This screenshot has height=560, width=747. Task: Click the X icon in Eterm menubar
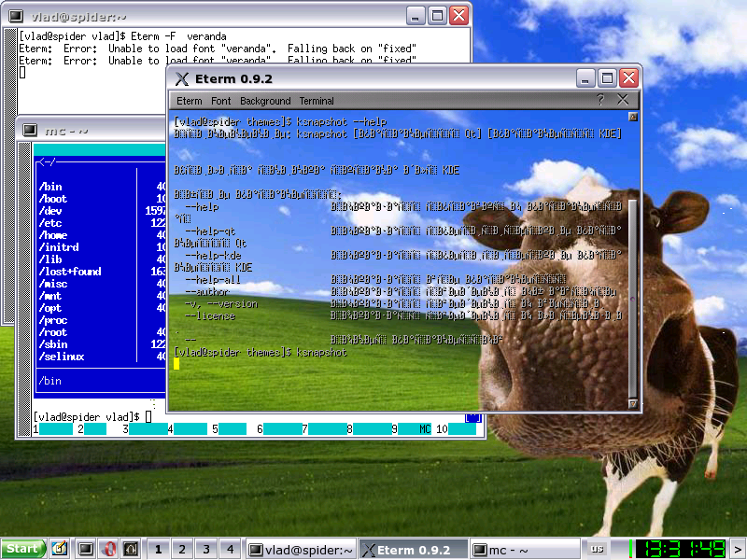coord(623,100)
